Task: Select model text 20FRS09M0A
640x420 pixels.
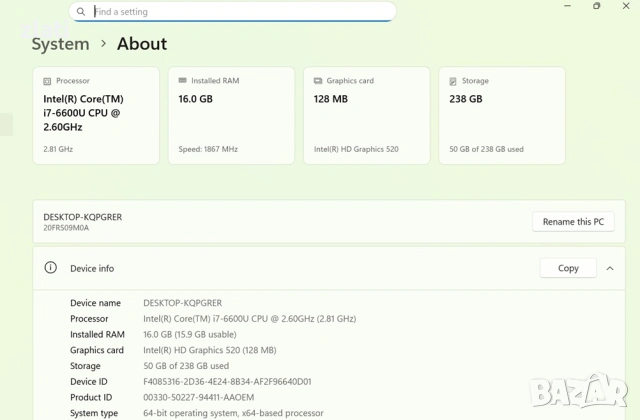Action: (66, 228)
